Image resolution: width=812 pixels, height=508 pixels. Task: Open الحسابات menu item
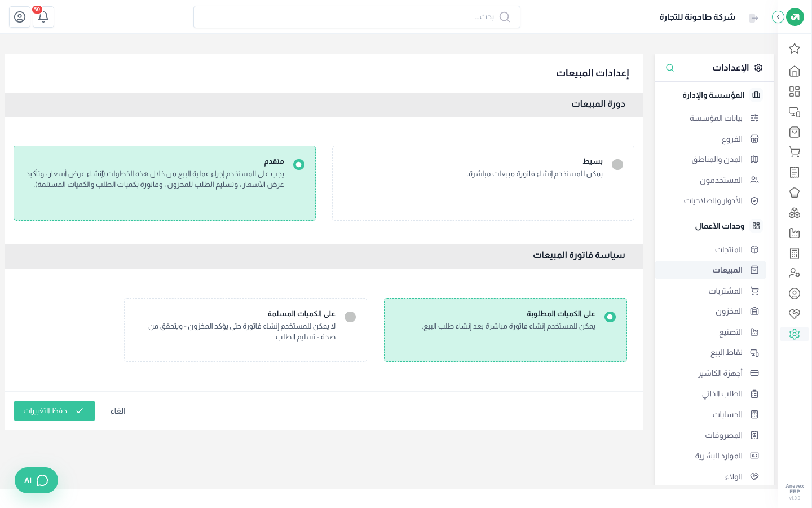(x=710, y=414)
